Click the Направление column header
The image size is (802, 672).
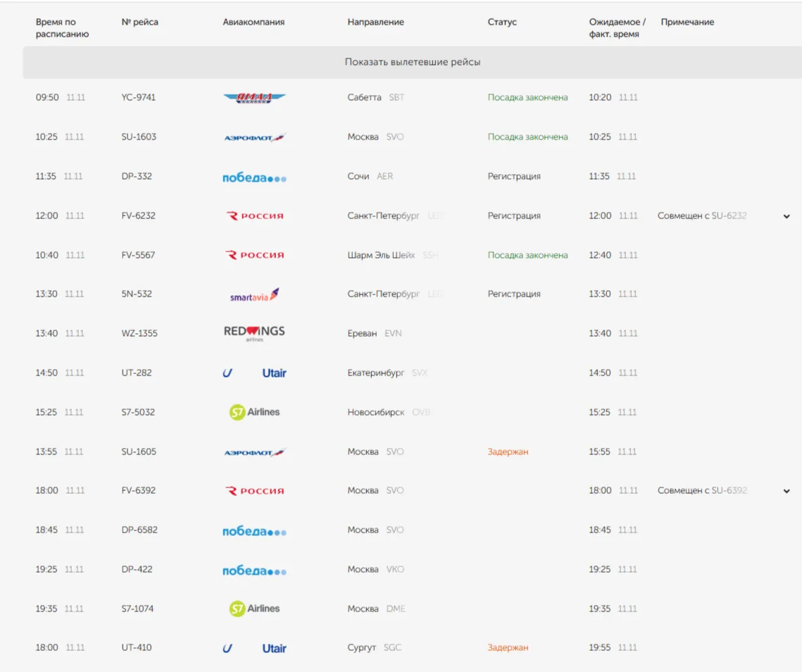(x=375, y=23)
